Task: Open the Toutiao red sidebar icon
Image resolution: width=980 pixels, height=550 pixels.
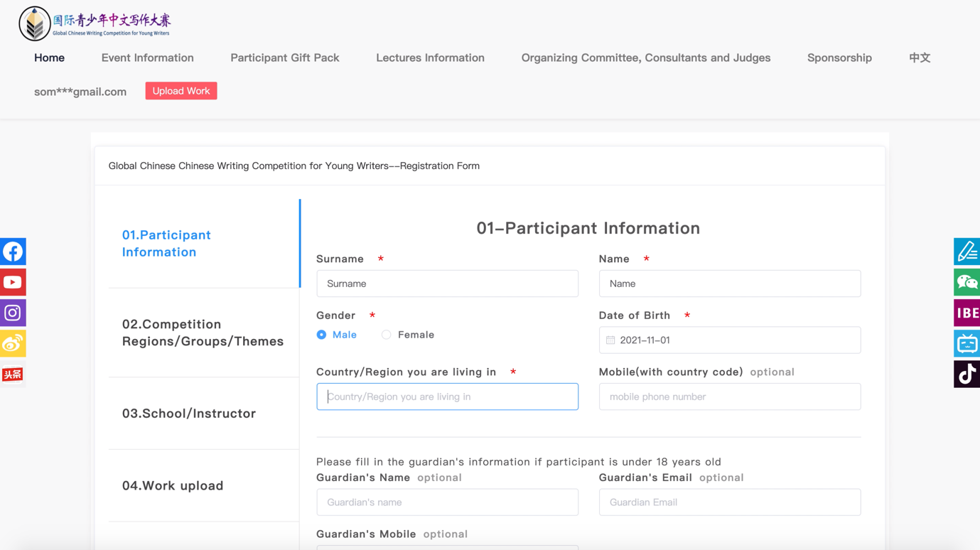Action: pyautogui.click(x=13, y=374)
